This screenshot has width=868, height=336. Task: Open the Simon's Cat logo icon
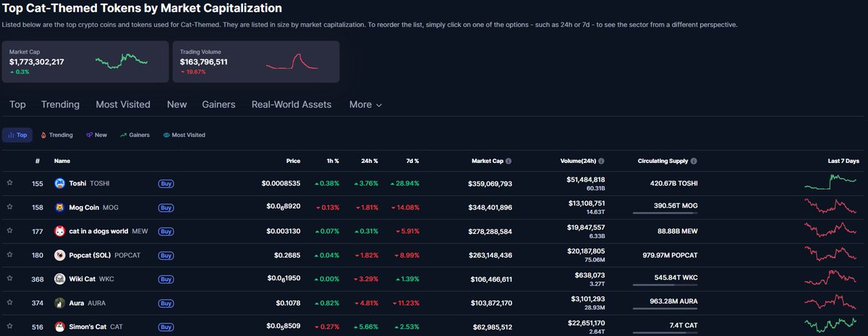[59, 327]
